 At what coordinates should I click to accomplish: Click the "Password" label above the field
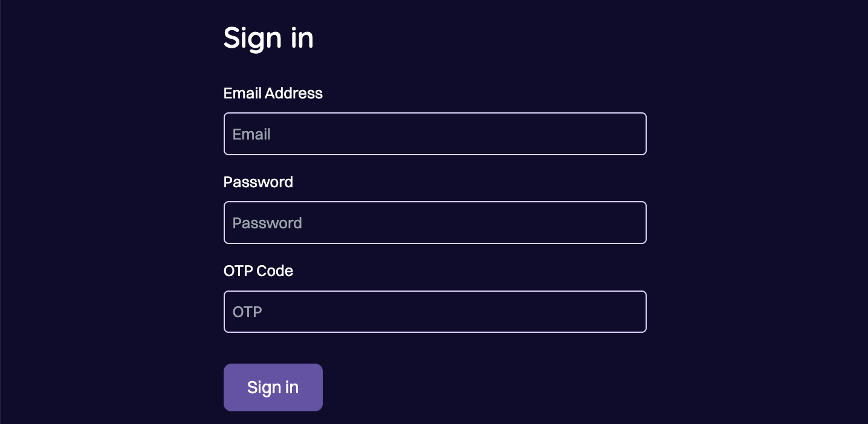[258, 182]
